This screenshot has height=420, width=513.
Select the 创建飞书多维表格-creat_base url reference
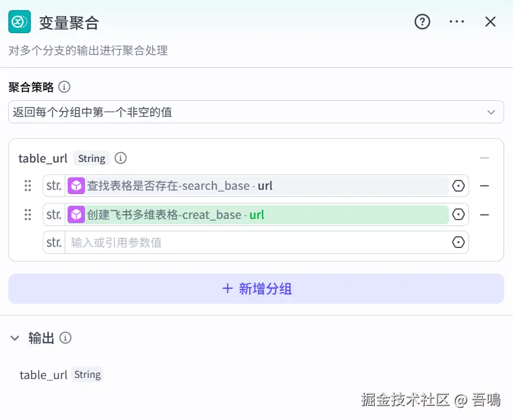pyautogui.click(x=258, y=215)
